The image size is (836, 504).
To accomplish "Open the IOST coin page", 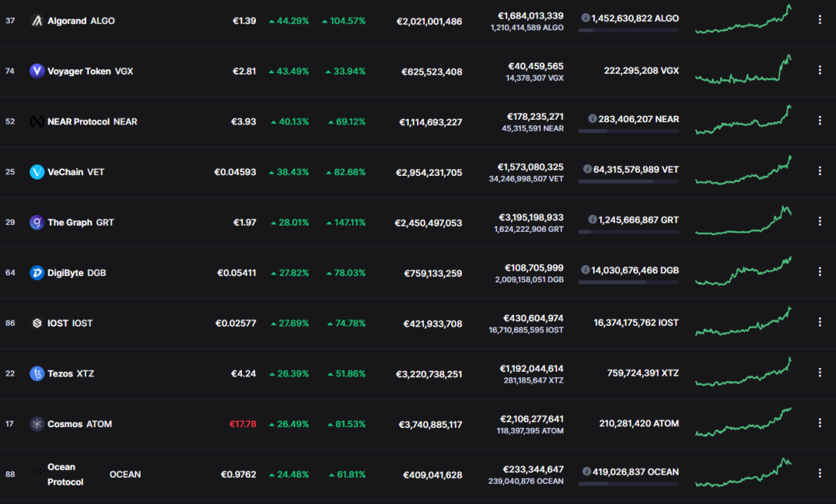I will pyautogui.click(x=70, y=324).
